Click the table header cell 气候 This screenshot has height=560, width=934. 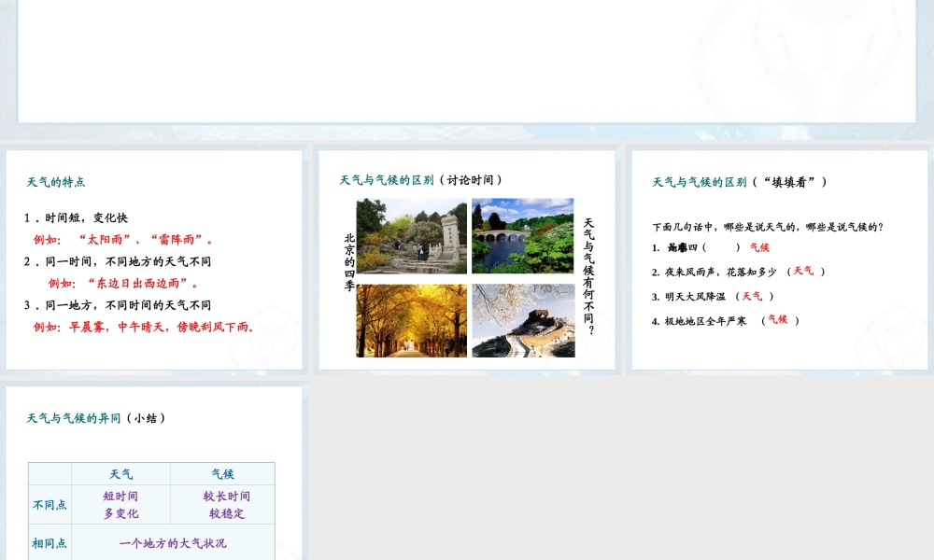pos(223,474)
